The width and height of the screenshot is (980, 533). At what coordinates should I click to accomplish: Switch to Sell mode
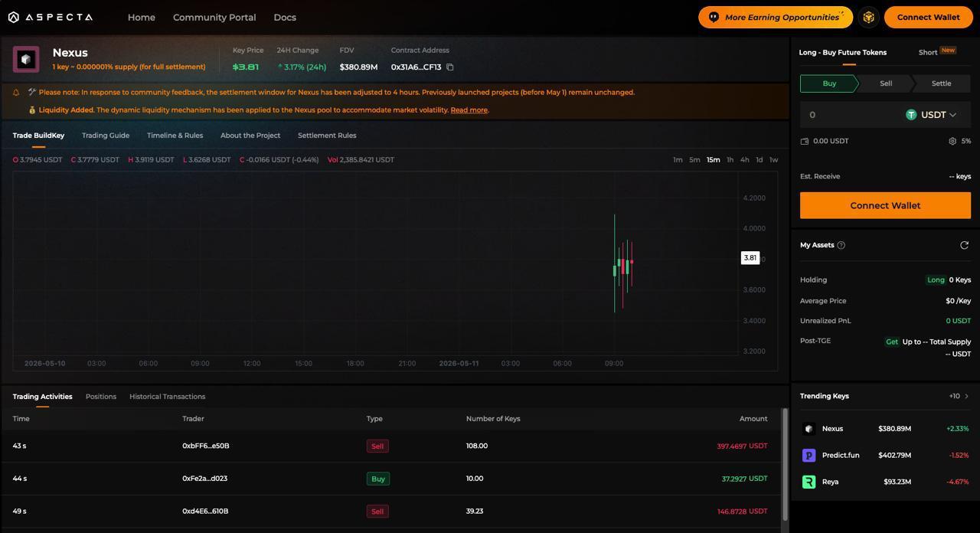click(x=886, y=83)
